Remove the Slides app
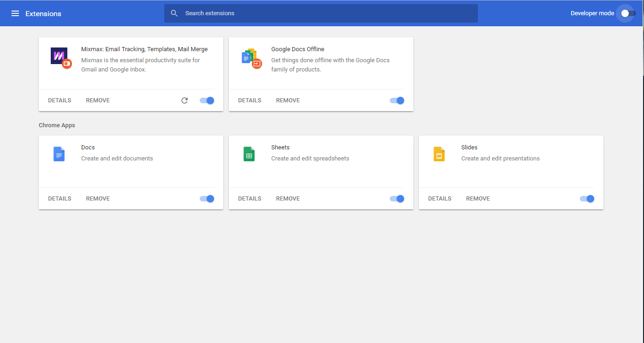Image resolution: width=644 pixels, height=343 pixels. click(x=478, y=199)
